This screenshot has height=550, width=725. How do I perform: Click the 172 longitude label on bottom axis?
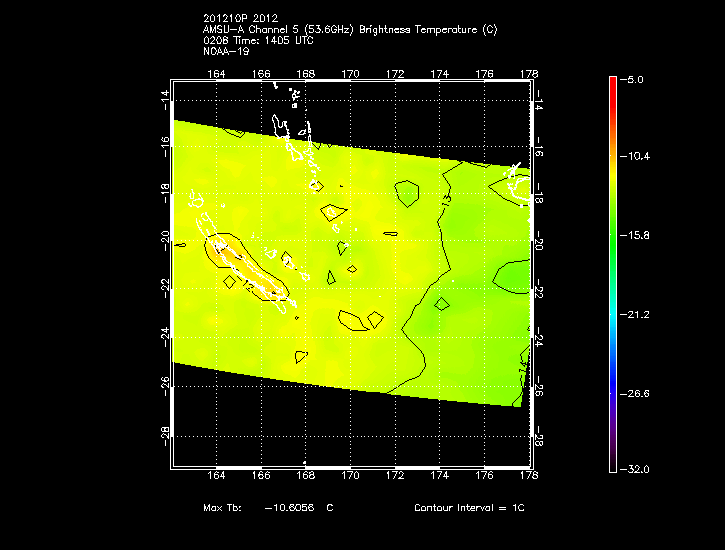394,476
